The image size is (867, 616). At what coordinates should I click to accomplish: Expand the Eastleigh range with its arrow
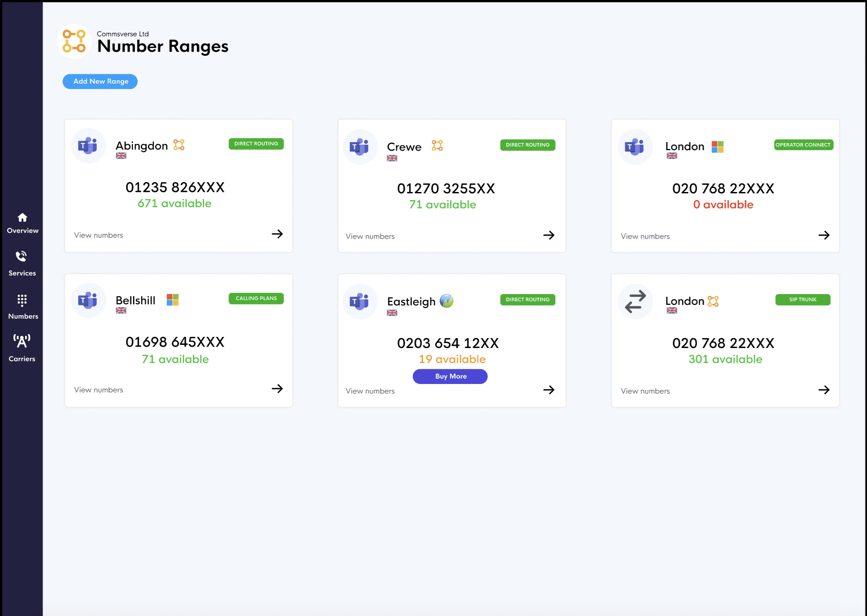click(549, 390)
